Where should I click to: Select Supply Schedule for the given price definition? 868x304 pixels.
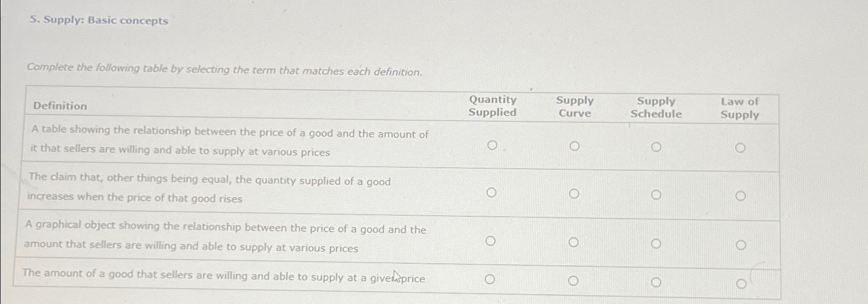click(657, 282)
